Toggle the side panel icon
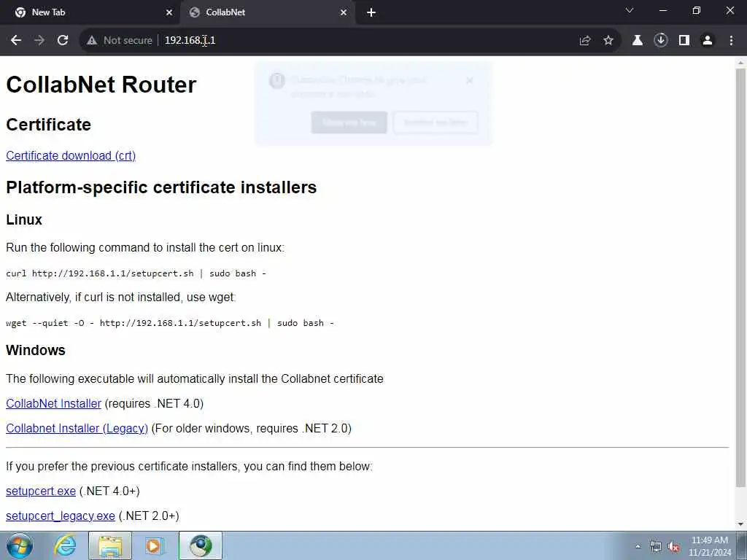747x560 pixels. pyautogui.click(x=684, y=41)
